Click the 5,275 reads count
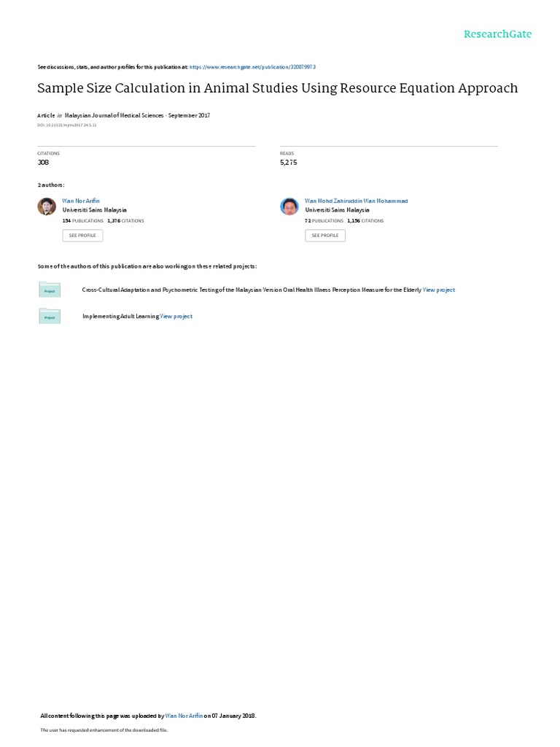The width and height of the screenshot is (560, 747). (289, 163)
